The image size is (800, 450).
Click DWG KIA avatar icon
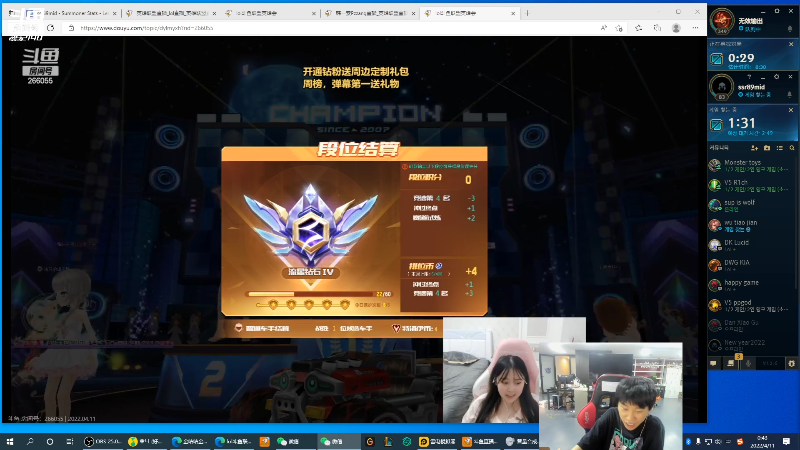[715, 265]
